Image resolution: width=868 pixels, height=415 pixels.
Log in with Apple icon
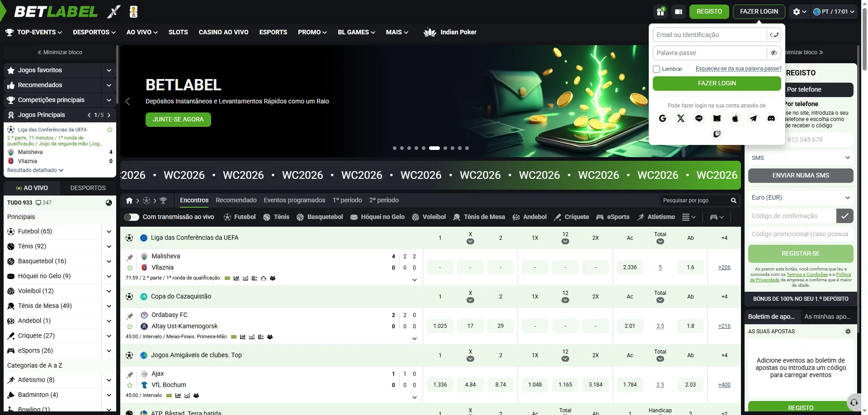(735, 118)
